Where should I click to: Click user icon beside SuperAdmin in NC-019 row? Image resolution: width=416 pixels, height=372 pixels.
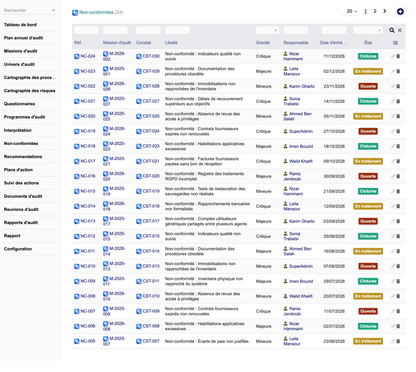point(285,131)
